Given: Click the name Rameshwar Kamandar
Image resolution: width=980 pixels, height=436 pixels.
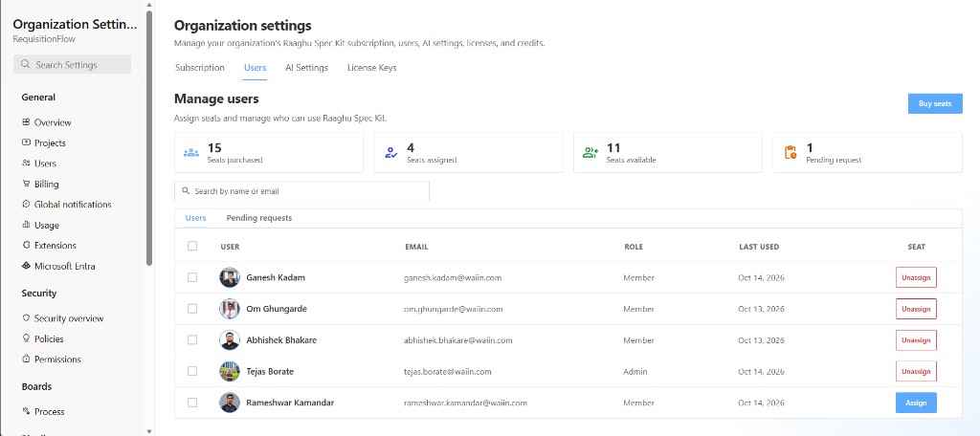Looking at the screenshot, I should click(290, 403).
